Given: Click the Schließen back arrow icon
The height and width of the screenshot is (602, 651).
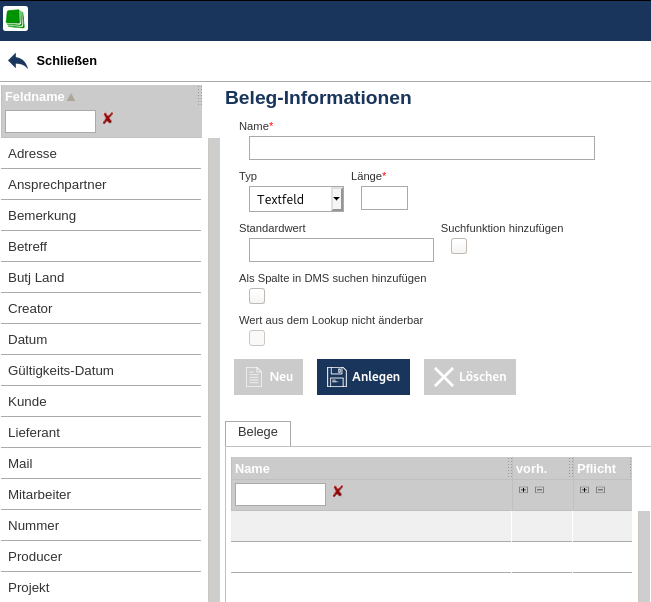Looking at the screenshot, I should 18,61.
